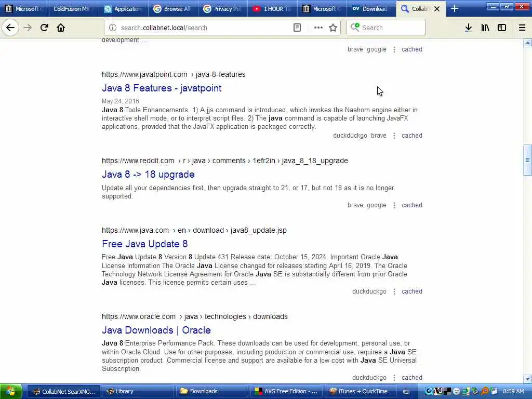Open options dots beside top brave google
Image resolution: width=532 pixels, height=399 pixels.
click(394, 49)
